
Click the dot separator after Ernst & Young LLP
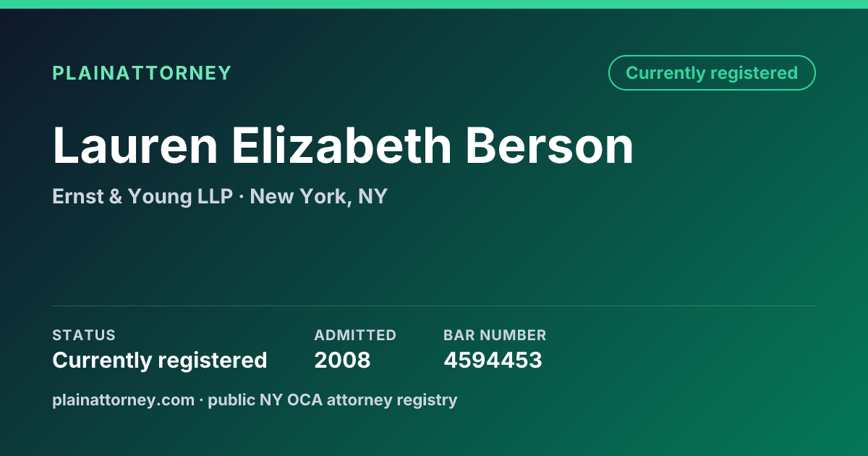point(241,197)
